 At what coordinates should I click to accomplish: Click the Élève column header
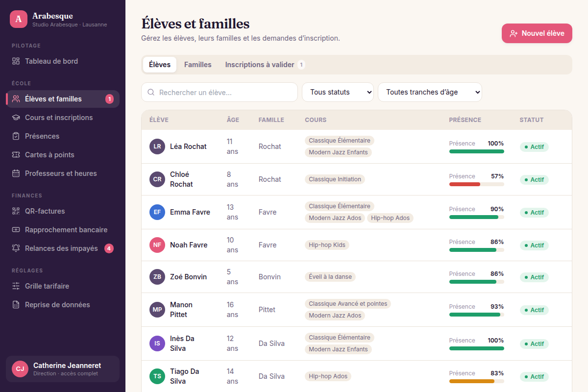[x=159, y=120]
